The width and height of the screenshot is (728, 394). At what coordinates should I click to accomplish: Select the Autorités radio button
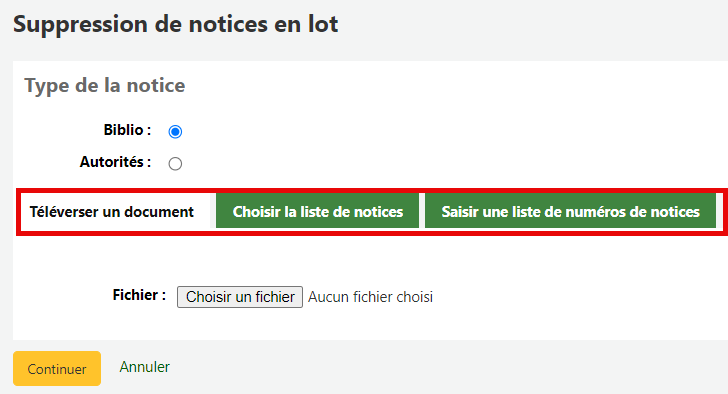(175, 163)
